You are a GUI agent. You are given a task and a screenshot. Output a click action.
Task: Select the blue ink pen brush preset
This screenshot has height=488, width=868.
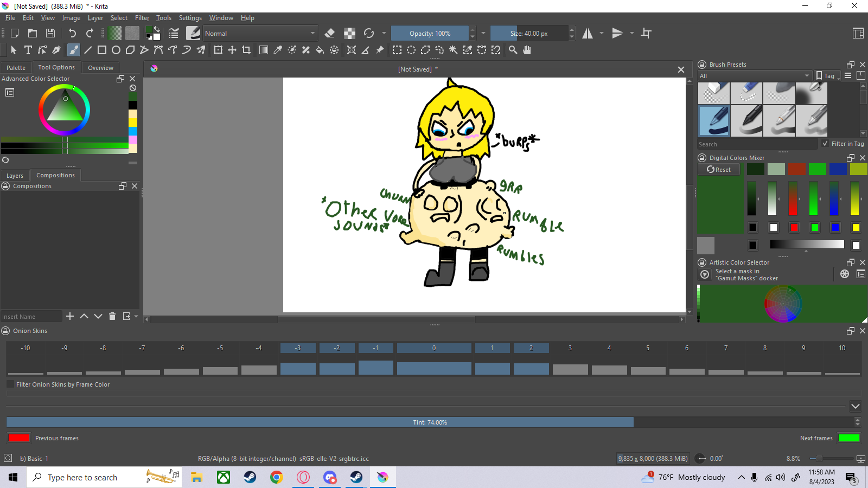pos(714,120)
